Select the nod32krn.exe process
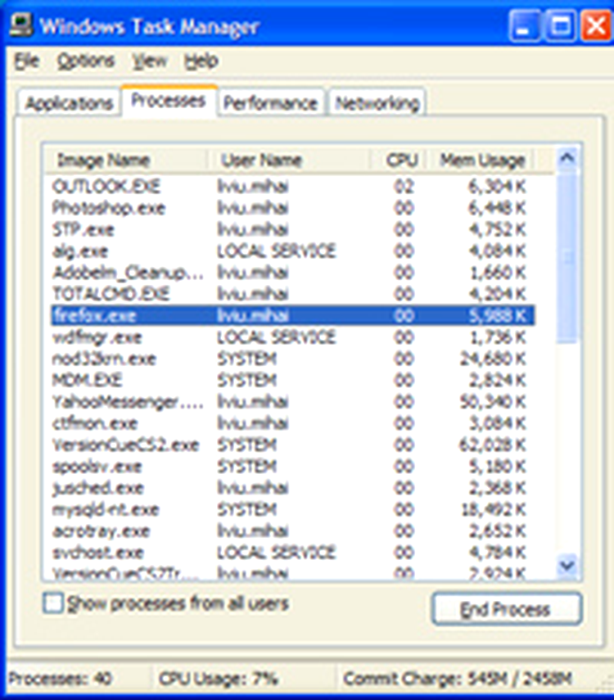Image resolution: width=614 pixels, height=700 pixels. click(292, 359)
